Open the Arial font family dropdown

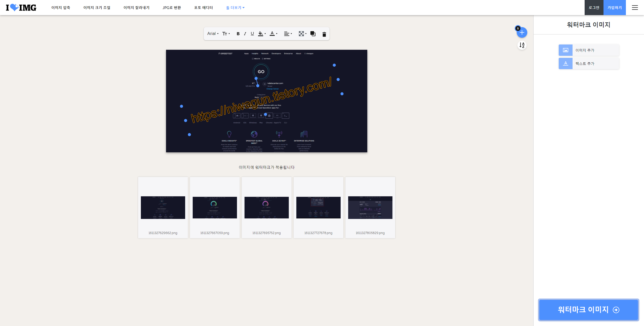(x=213, y=33)
